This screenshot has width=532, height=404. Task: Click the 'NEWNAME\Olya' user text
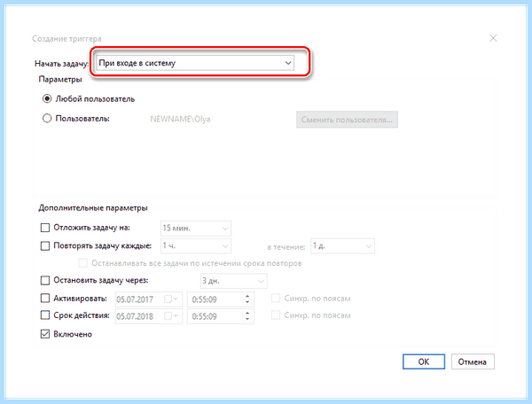pyautogui.click(x=180, y=119)
